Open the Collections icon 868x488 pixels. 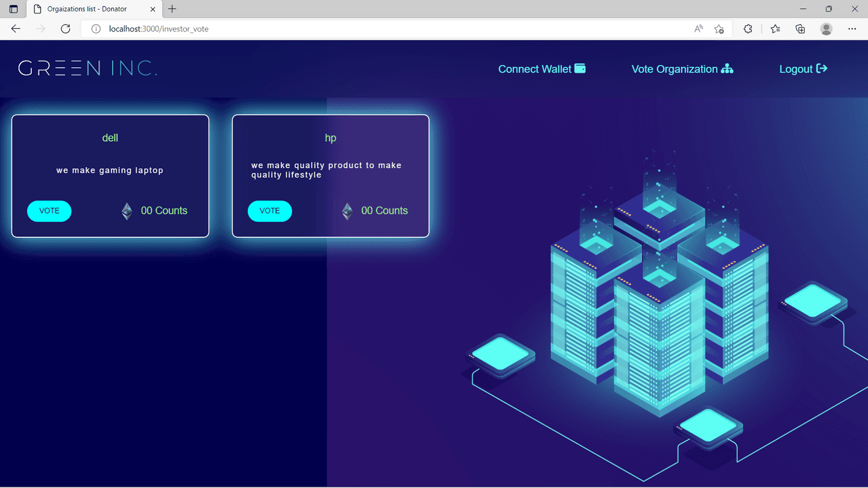[800, 28]
